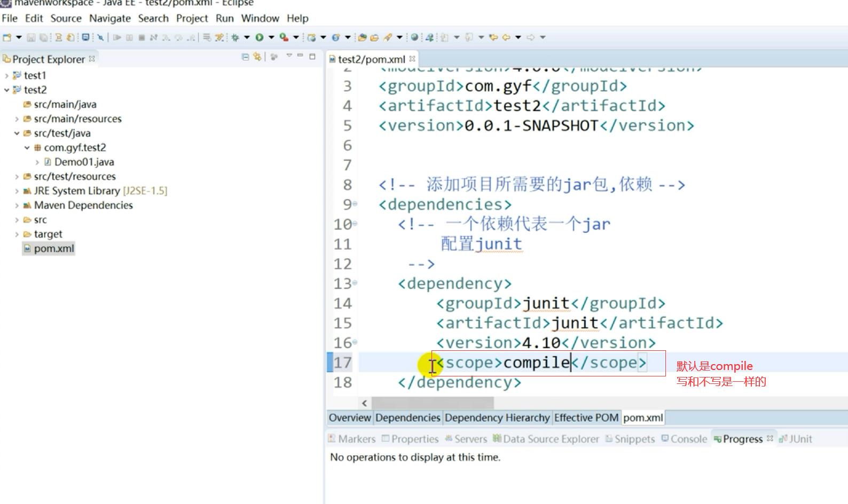Expand JRE System Library node
848x504 pixels.
click(x=17, y=191)
